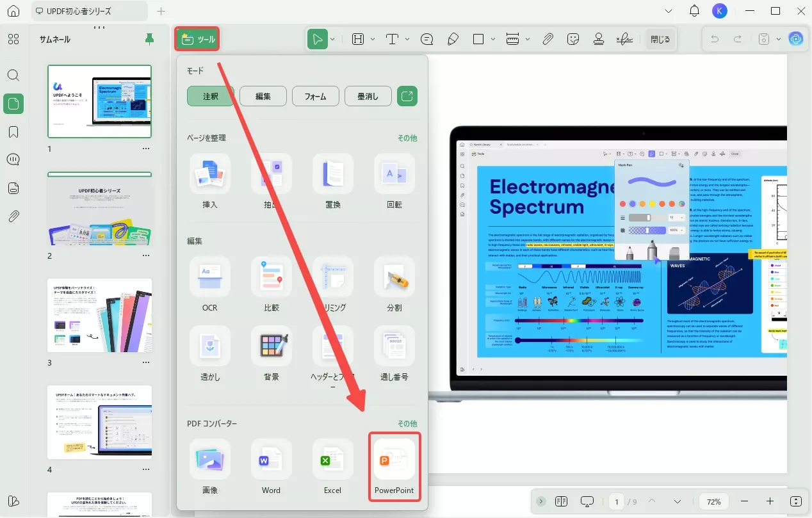Screen dimensions: 812x518
Task: Click the 閉じる button
Action: pos(660,39)
